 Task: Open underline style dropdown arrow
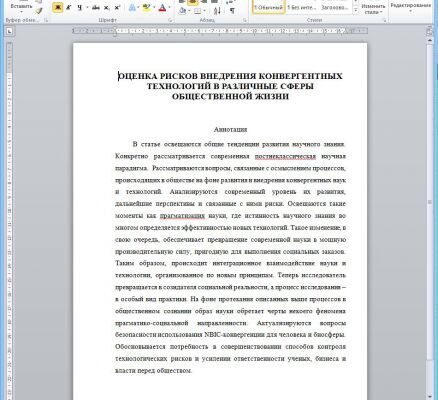(87, 8)
